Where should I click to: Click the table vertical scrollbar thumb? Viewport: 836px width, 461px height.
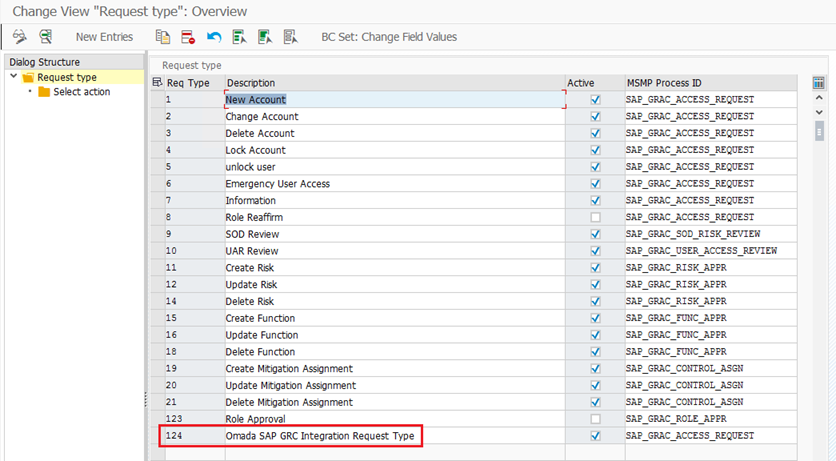pyautogui.click(x=819, y=131)
